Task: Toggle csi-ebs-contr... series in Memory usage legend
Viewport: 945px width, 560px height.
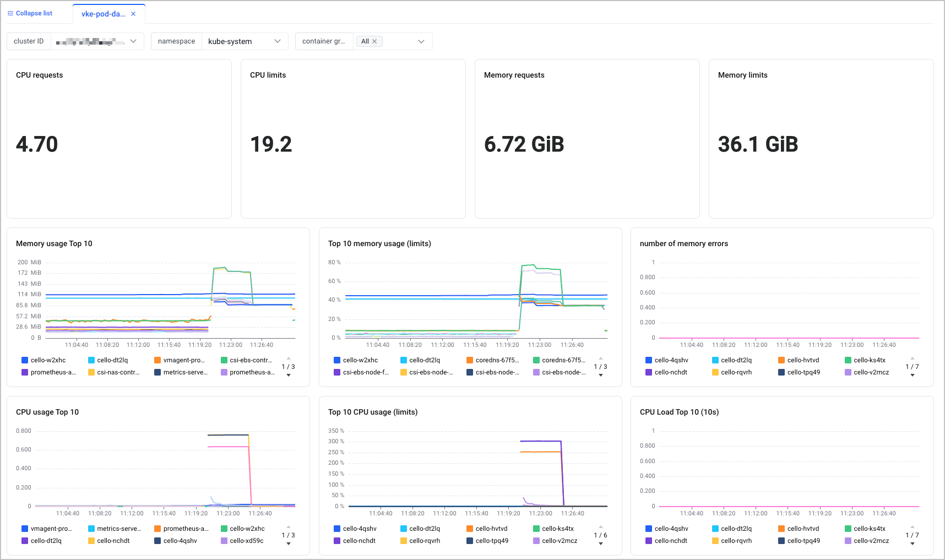Action: (246, 360)
